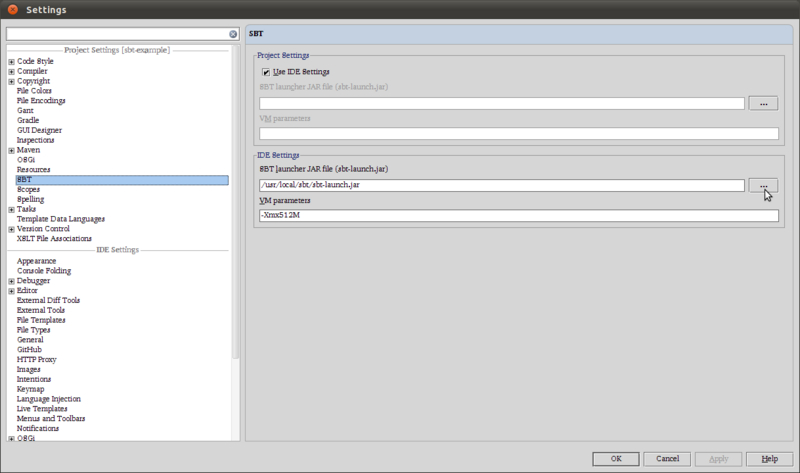Expand the Compiler node
This screenshot has height=473, width=800.
coord(11,71)
